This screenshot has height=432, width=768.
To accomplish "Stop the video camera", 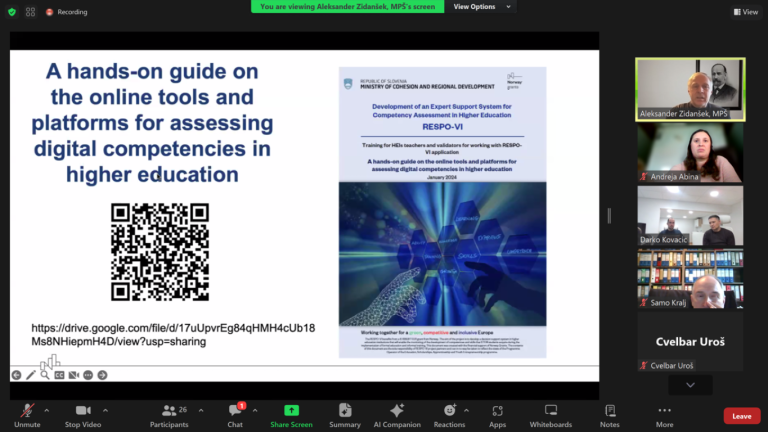I will [83, 410].
